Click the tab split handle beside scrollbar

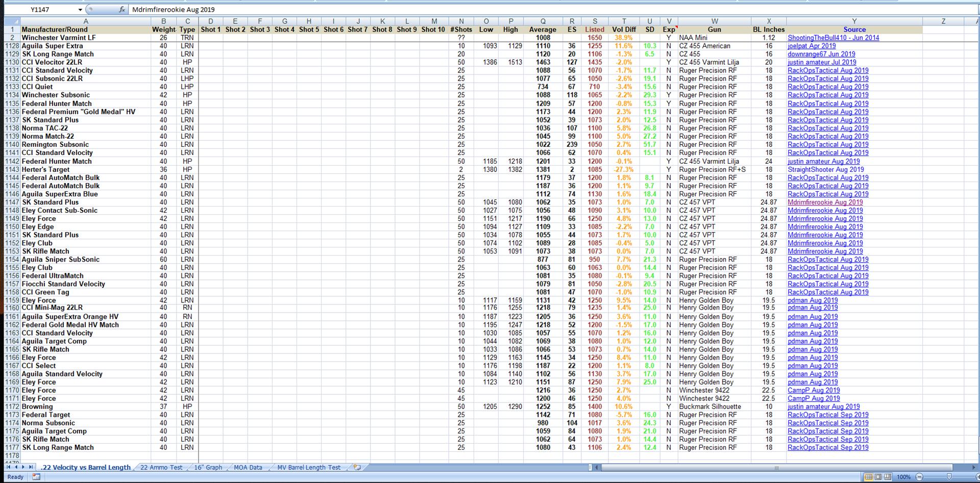(590, 467)
